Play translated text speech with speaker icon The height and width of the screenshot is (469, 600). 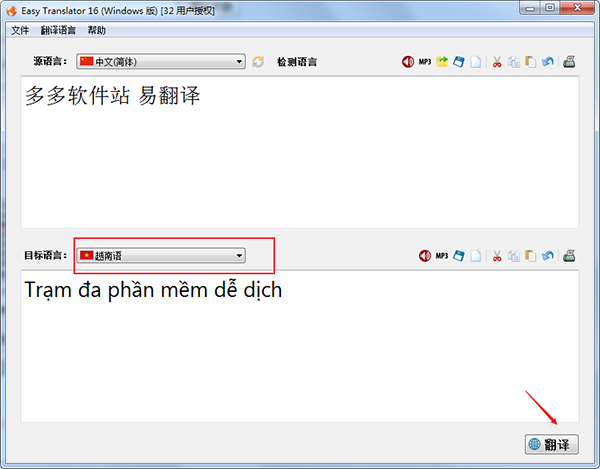425,256
